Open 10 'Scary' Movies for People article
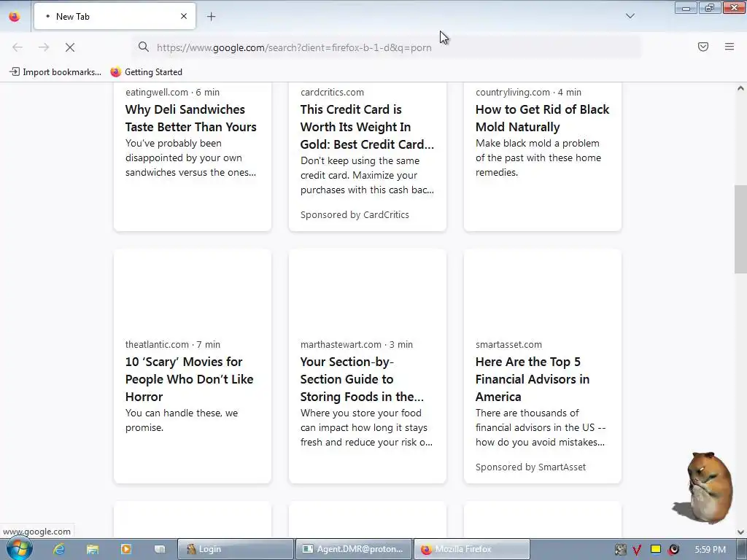This screenshot has width=747, height=560. click(x=189, y=379)
